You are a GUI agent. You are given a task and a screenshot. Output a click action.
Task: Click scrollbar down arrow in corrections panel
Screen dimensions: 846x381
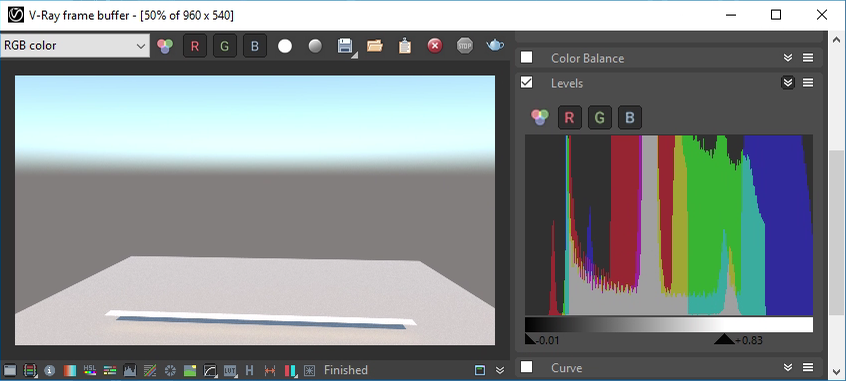835,371
